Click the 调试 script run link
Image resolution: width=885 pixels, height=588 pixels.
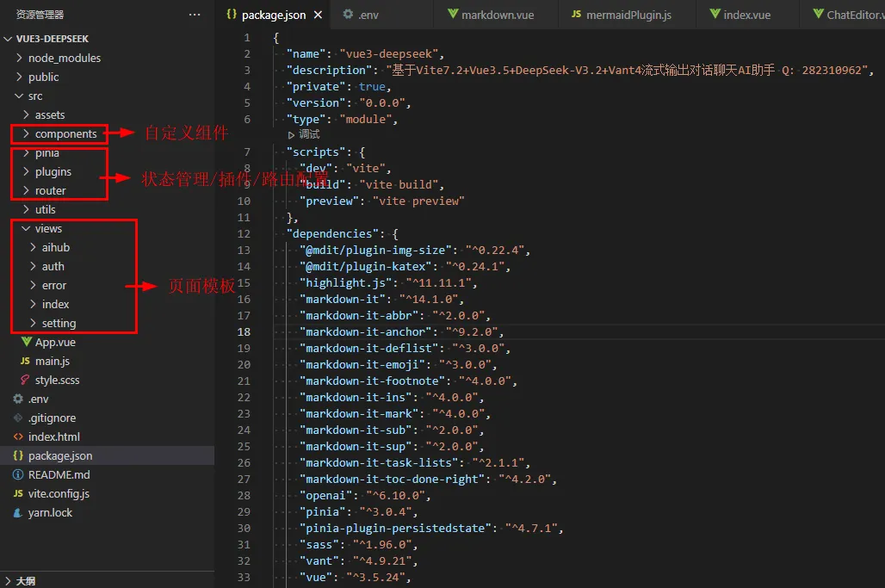pos(307,133)
